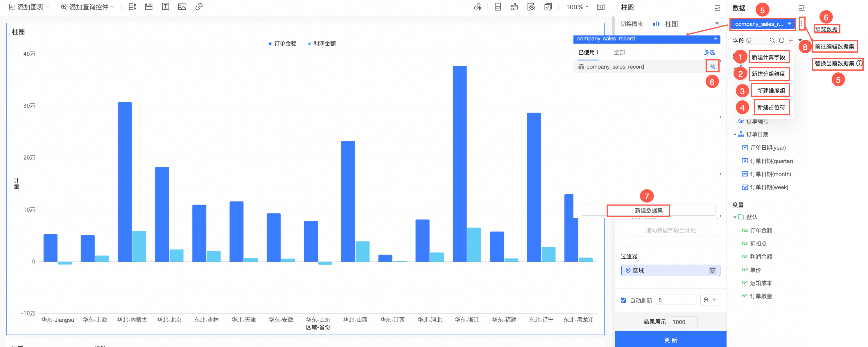
Task: Search fields with magnifier icon
Action: point(772,40)
